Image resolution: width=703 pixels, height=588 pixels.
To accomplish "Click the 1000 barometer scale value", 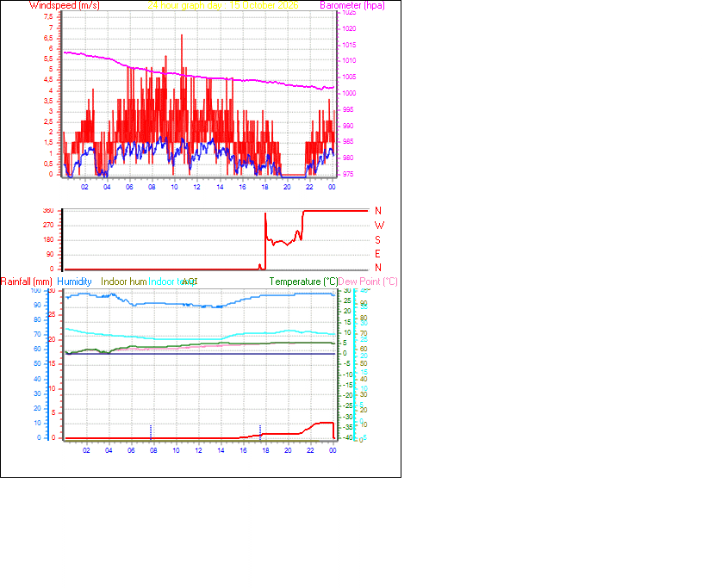I will [349, 93].
